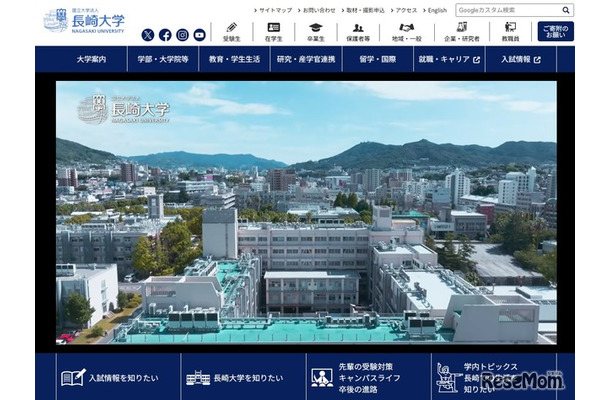The image size is (610, 400).
Task: Click the 取材・撮影申込 link
Action: tap(363, 11)
